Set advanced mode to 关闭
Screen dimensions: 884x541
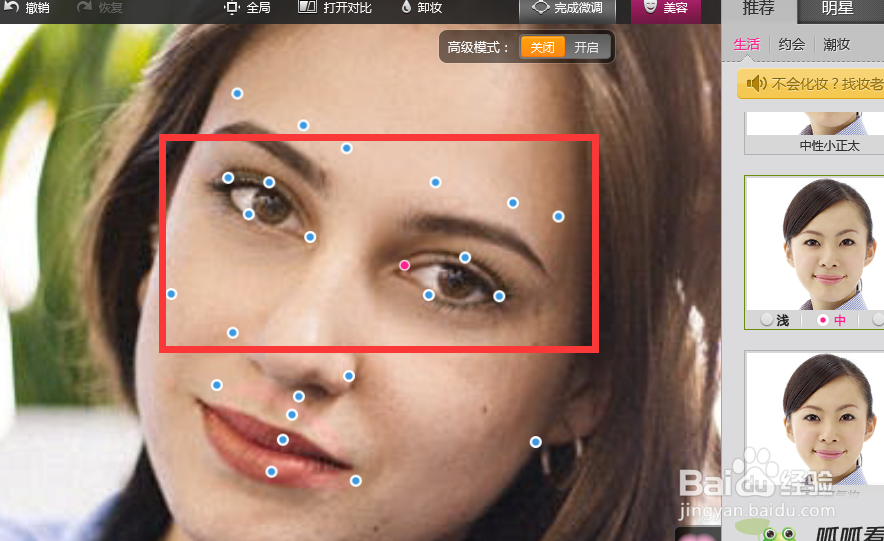(x=542, y=47)
